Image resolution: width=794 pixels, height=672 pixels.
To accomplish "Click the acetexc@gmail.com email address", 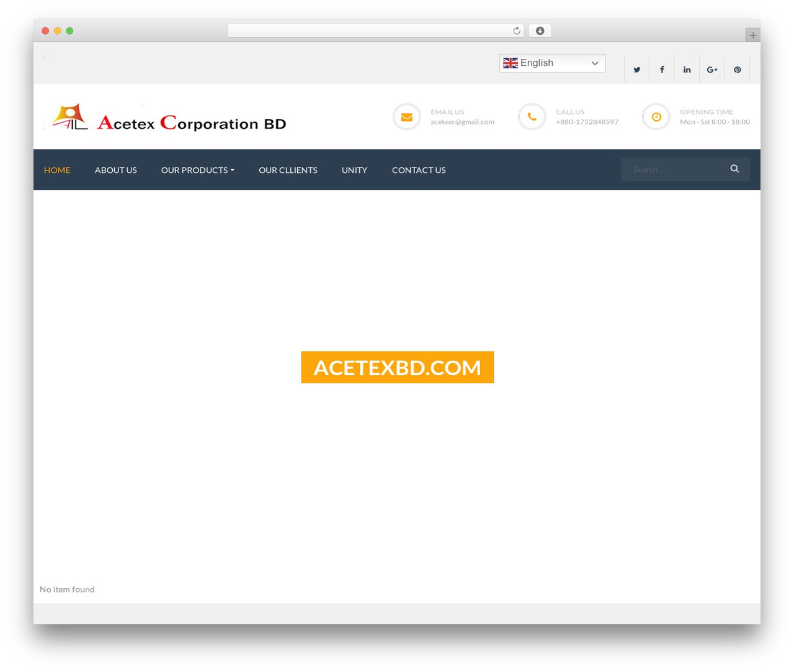I will click(x=463, y=122).
